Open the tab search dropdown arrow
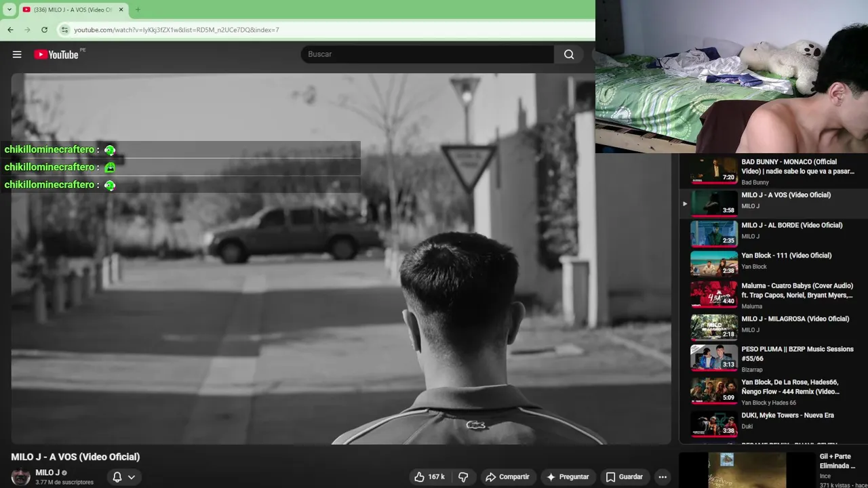Viewport: 868px width, 488px height. (x=9, y=9)
